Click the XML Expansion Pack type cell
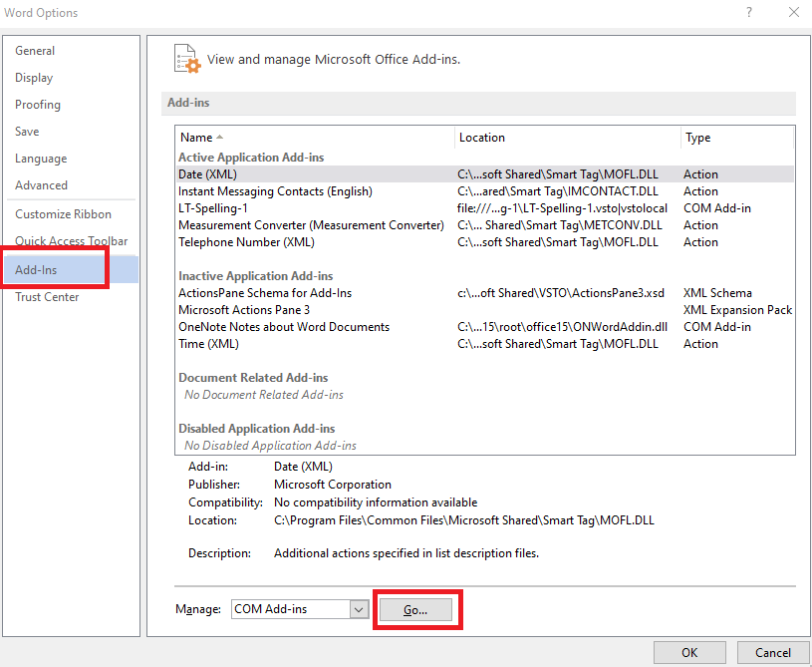This screenshot has width=812, height=667. coord(738,310)
